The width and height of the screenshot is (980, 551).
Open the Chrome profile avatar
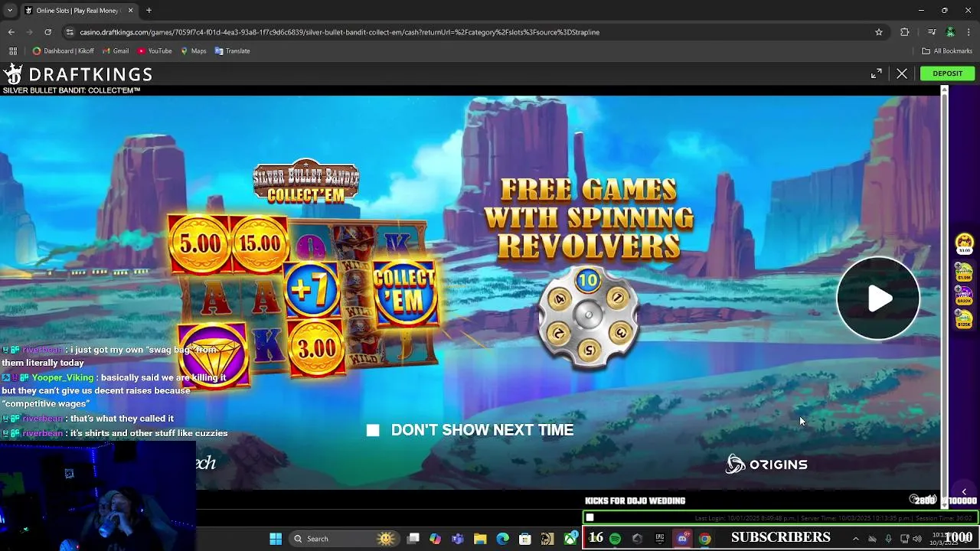click(950, 32)
